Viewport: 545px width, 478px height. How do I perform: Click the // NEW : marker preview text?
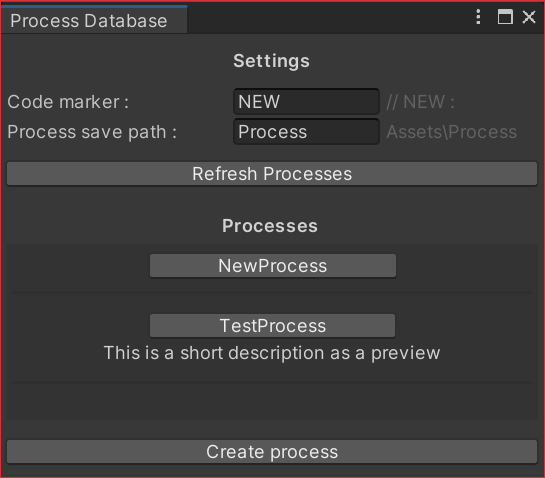point(421,102)
